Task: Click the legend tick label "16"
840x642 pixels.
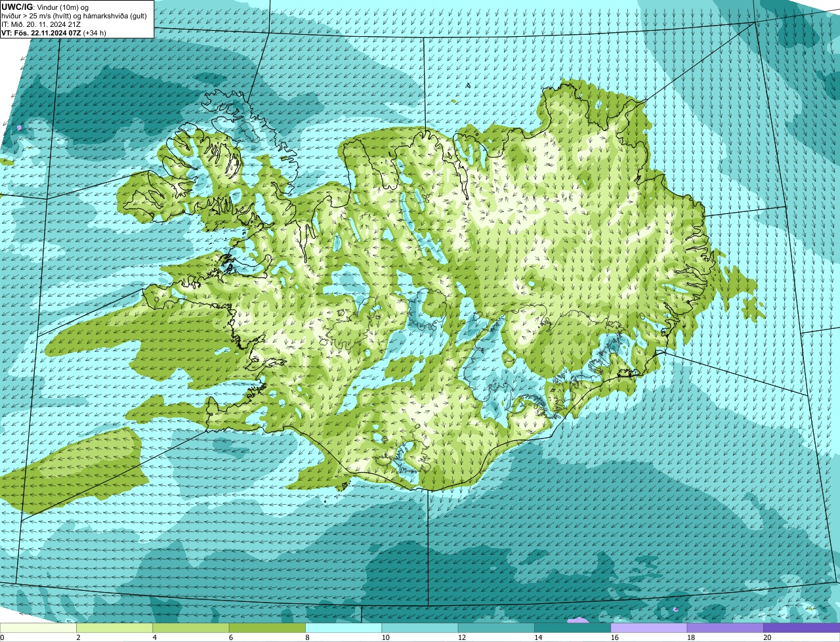Action: 615,637
